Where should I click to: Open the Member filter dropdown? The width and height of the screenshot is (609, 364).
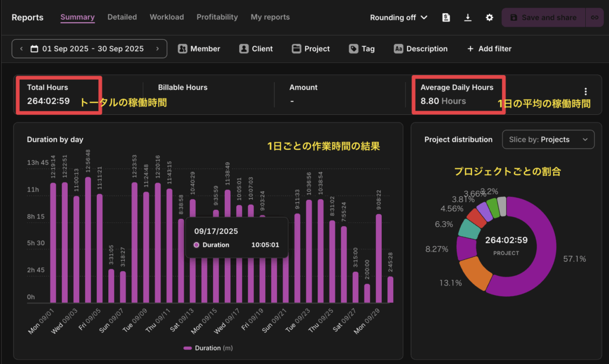[x=199, y=49]
